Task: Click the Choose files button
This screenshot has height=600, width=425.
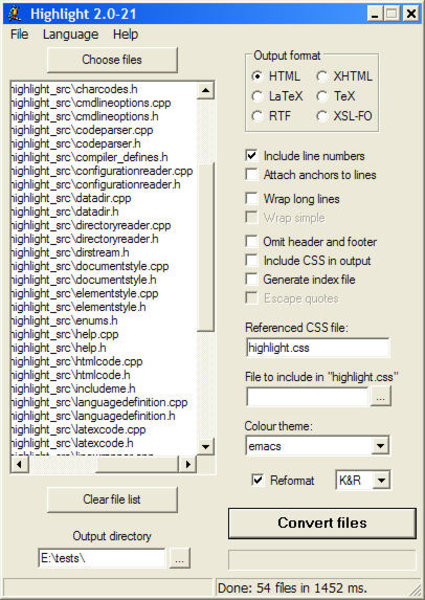Action: (112, 60)
